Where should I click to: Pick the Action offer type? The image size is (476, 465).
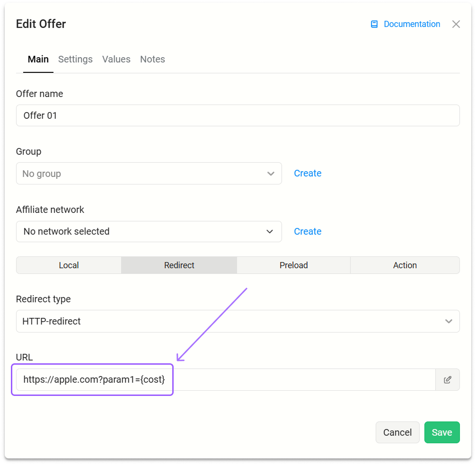coord(405,265)
